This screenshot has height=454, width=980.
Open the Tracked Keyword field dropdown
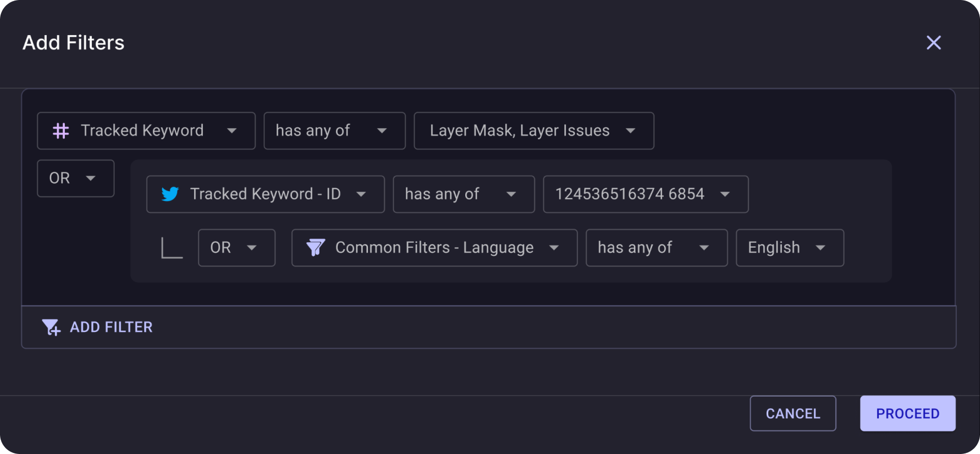click(146, 131)
